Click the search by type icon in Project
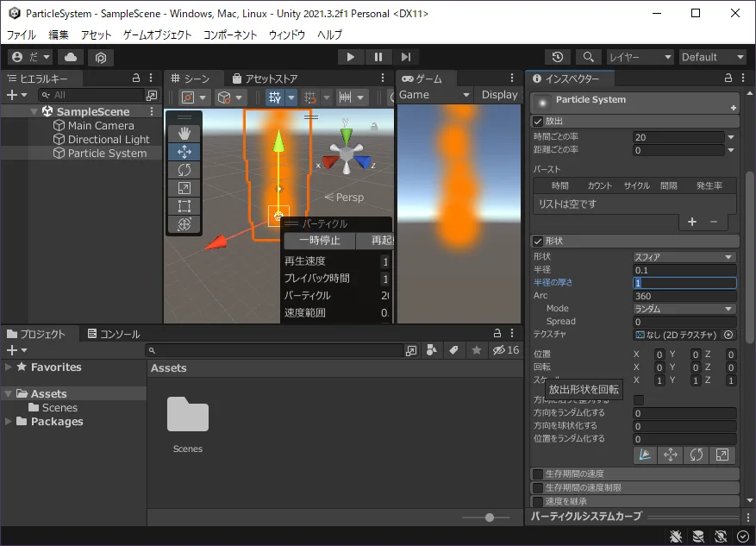Viewport: 756px width, 546px height. pyautogui.click(x=432, y=350)
